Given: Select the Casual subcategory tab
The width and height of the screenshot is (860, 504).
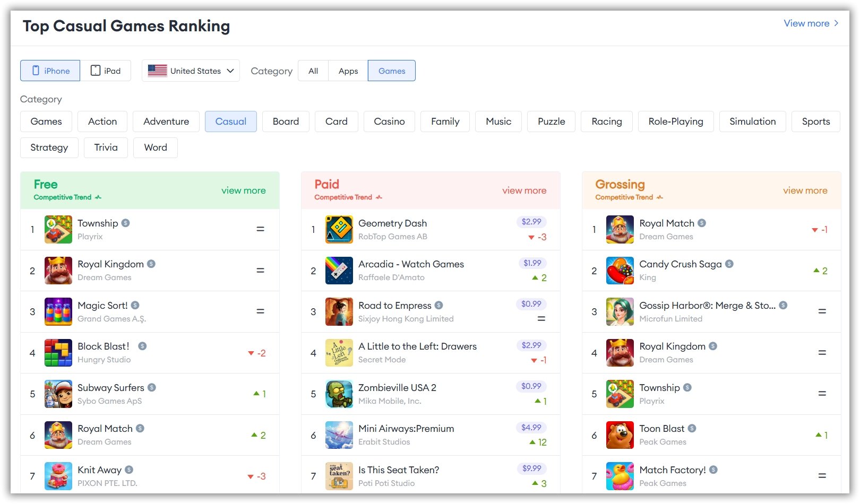Looking at the screenshot, I should pyautogui.click(x=231, y=121).
